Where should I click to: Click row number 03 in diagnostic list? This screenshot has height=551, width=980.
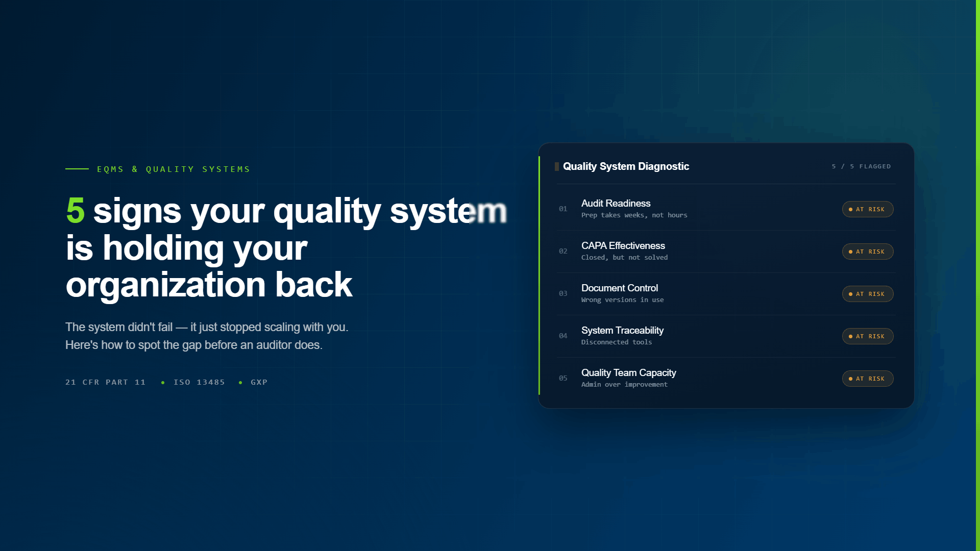[563, 293]
